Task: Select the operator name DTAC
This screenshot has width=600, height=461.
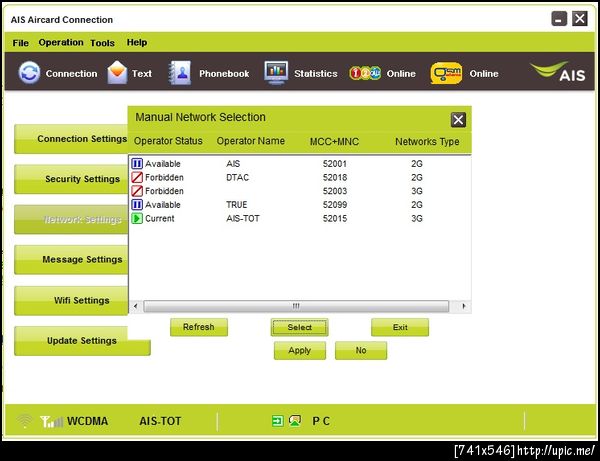Action: pyautogui.click(x=238, y=178)
